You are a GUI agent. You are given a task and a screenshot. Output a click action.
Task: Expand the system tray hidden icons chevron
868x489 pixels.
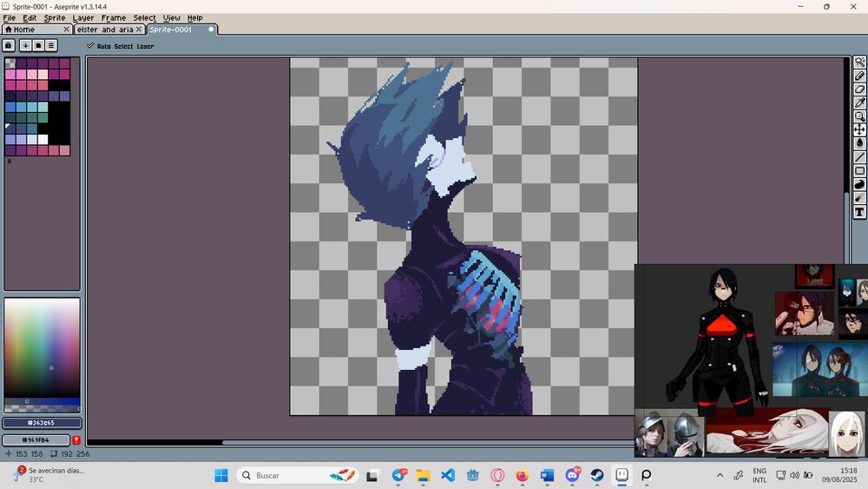point(720,475)
